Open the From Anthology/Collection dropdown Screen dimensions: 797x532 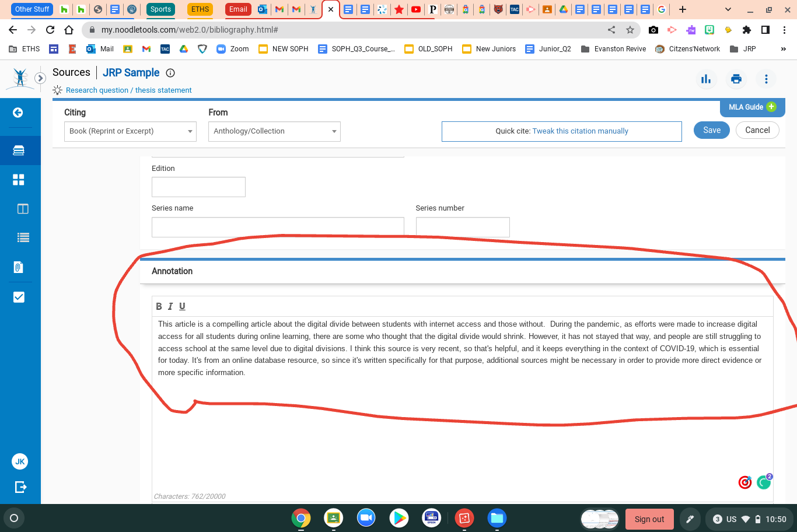tap(274, 131)
